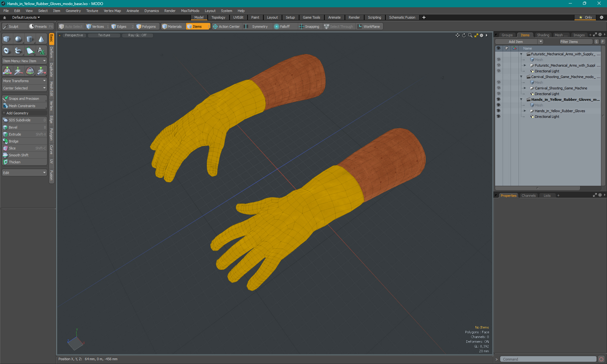607x364 pixels.
Task: Select the Smooth Shift tool
Action: coord(19,155)
